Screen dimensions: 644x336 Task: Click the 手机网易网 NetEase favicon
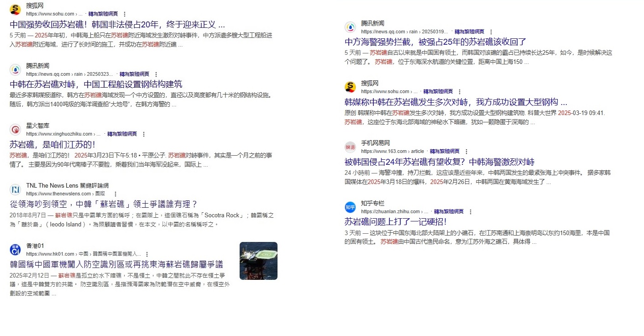click(x=350, y=147)
